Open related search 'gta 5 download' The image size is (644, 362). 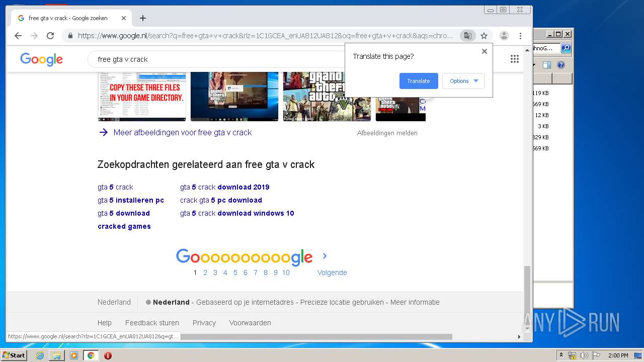pos(124,213)
